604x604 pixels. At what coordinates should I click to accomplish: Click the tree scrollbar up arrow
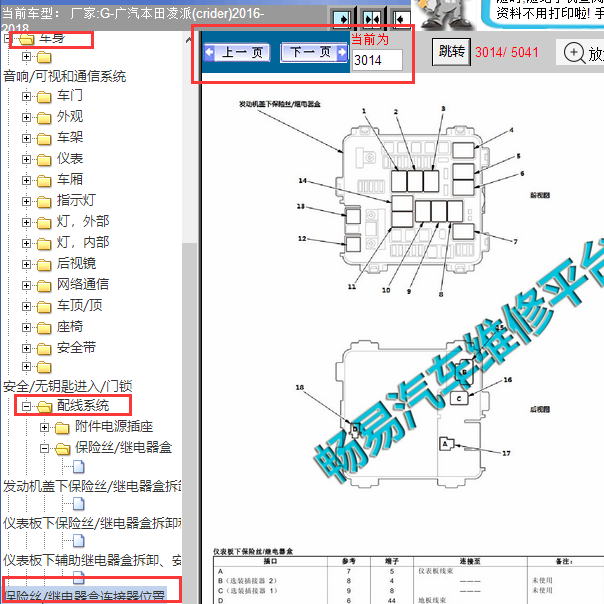click(x=188, y=40)
